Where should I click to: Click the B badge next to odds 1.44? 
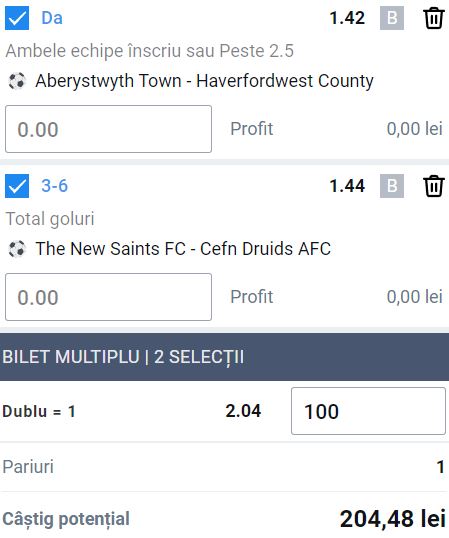(x=392, y=186)
